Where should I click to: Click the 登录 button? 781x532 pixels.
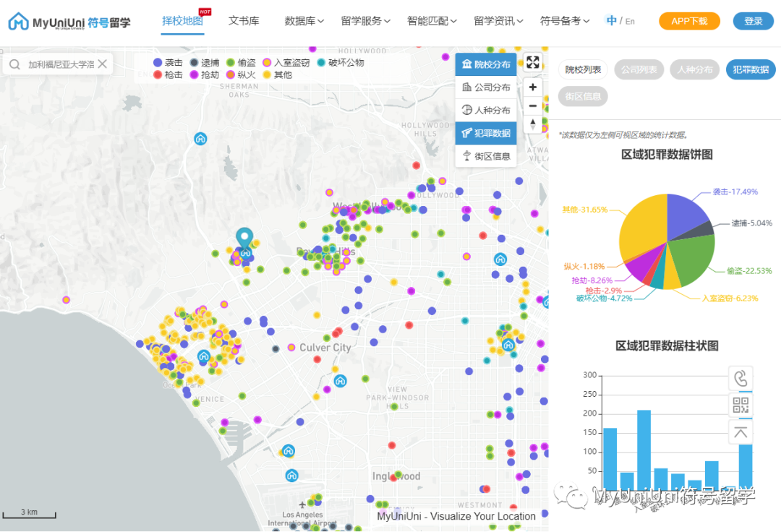click(753, 21)
